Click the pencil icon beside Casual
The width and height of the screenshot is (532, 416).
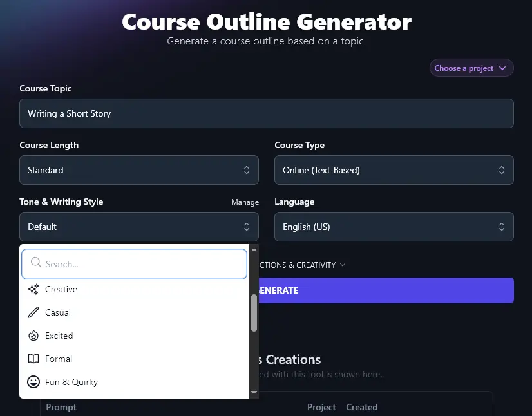(x=33, y=312)
